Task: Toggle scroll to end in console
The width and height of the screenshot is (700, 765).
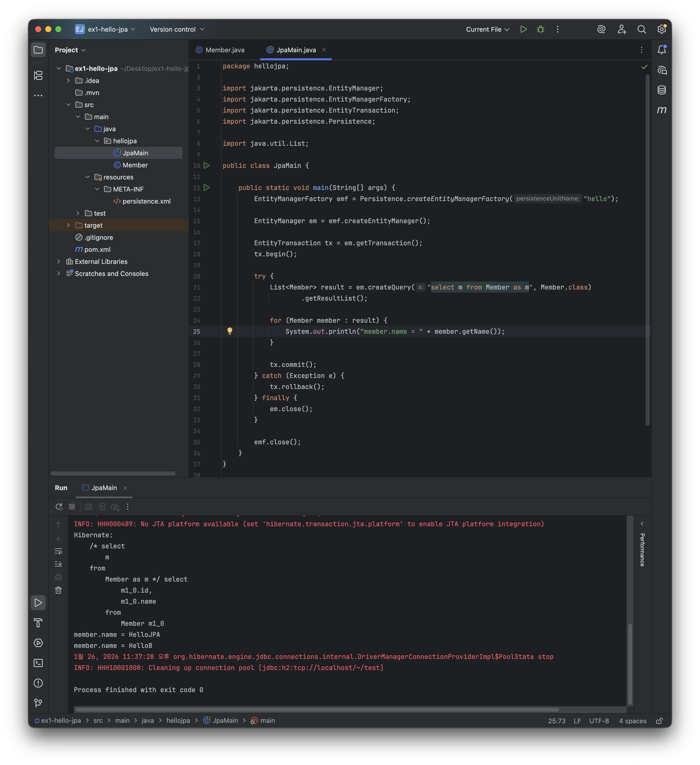Action: click(59, 564)
